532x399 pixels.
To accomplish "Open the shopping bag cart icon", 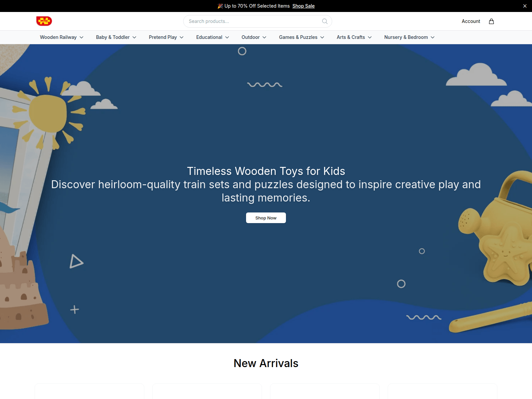I will tap(491, 21).
